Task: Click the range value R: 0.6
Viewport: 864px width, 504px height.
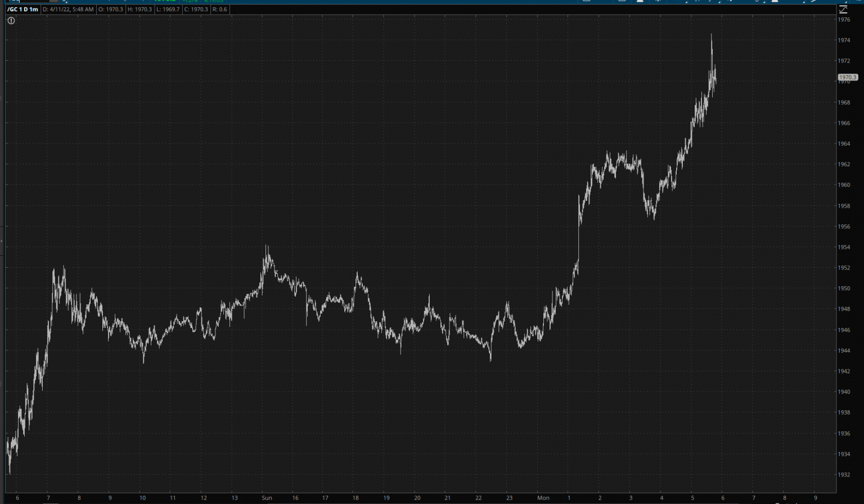Action: [x=219, y=10]
